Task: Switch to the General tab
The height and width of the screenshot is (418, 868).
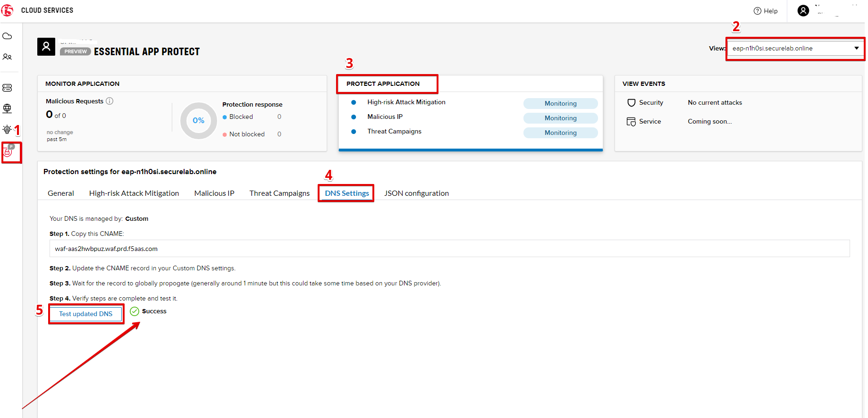Action: pos(61,193)
